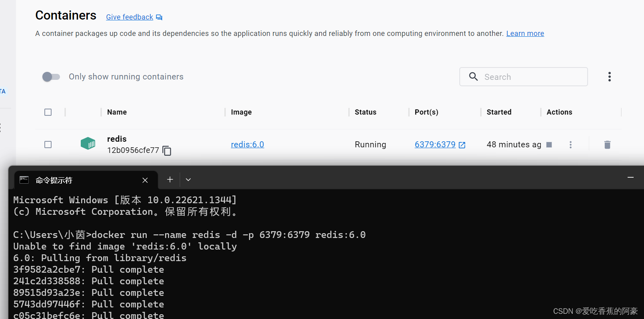
Task: Open port 6379:6379 link
Action: click(x=435, y=145)
